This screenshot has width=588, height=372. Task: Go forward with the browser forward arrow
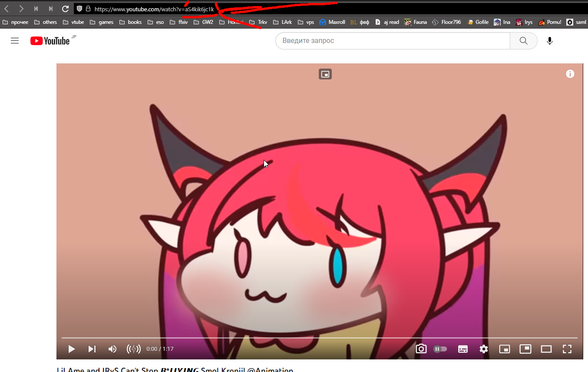click(21, 9)
